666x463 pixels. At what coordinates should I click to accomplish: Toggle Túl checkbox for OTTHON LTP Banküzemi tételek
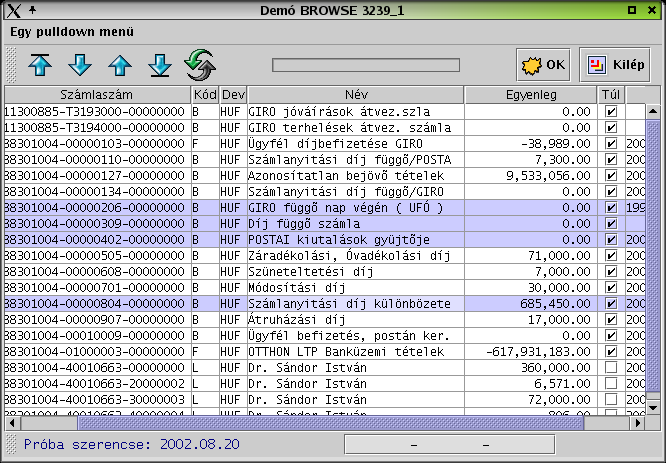(611, 351)
